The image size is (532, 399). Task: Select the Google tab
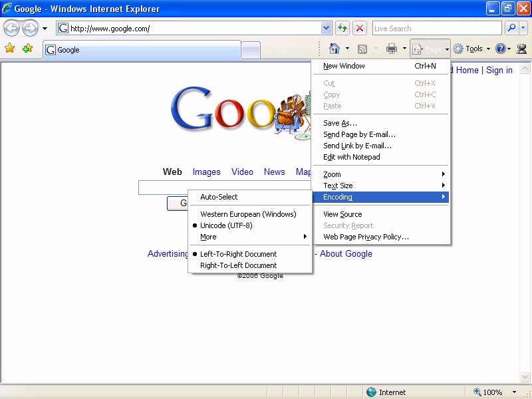pos(142,50)
